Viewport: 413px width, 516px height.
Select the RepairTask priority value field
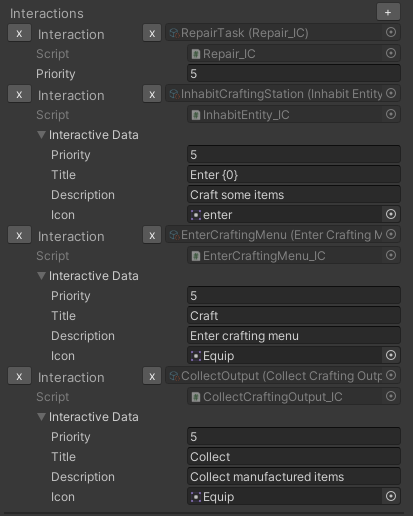point(294,73)
